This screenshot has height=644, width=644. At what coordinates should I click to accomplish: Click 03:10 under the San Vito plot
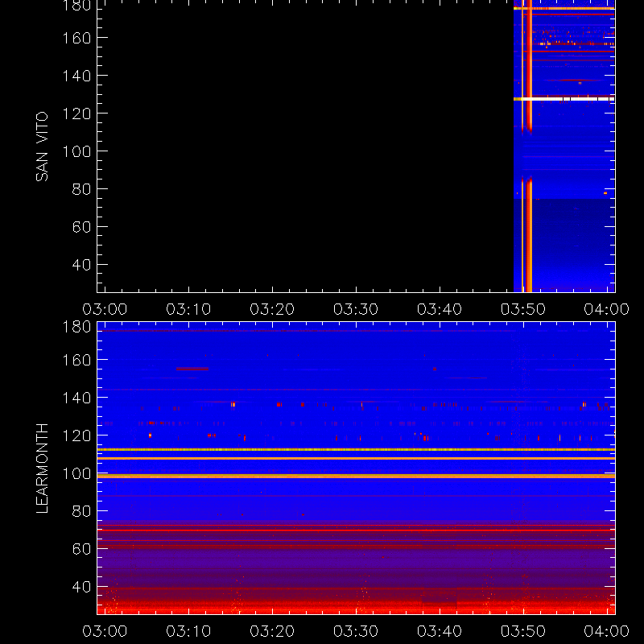pyautogui.click(x=188, y=309)
